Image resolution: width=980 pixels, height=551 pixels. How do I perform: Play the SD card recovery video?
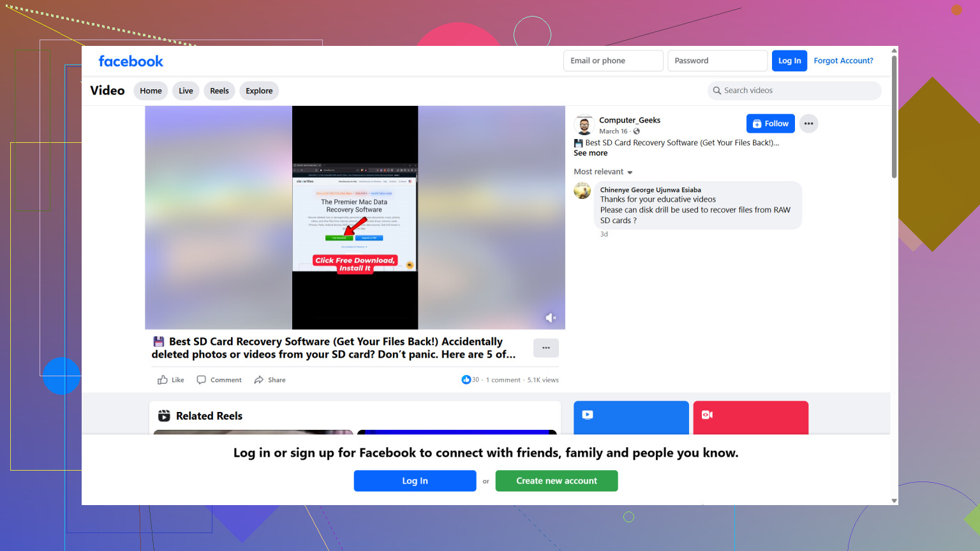(355, 217)
